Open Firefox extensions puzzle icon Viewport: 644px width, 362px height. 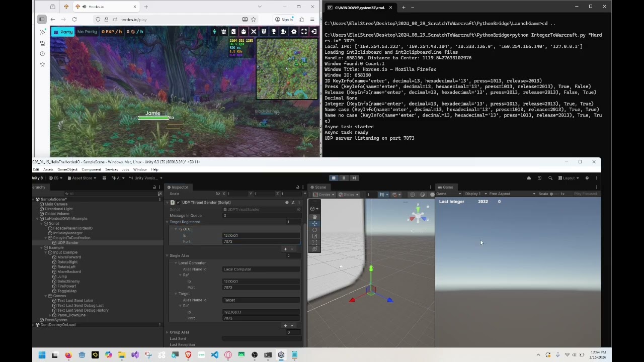301,20
